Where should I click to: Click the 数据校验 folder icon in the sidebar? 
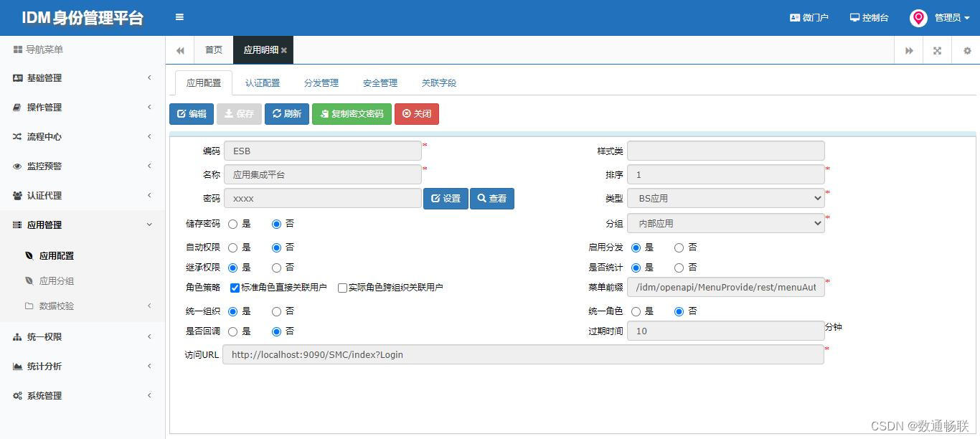pos(29,306)
